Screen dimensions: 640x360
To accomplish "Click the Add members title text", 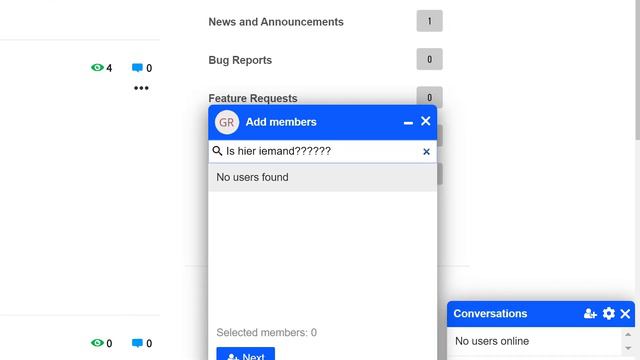I will point(281,122).
